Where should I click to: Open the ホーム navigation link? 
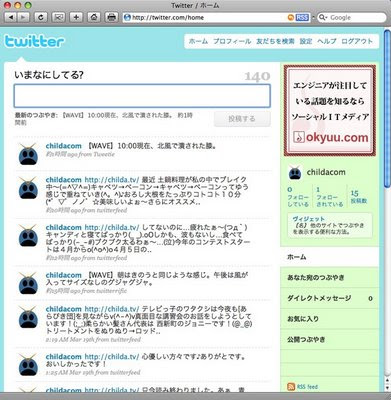[x=198, y=41]
